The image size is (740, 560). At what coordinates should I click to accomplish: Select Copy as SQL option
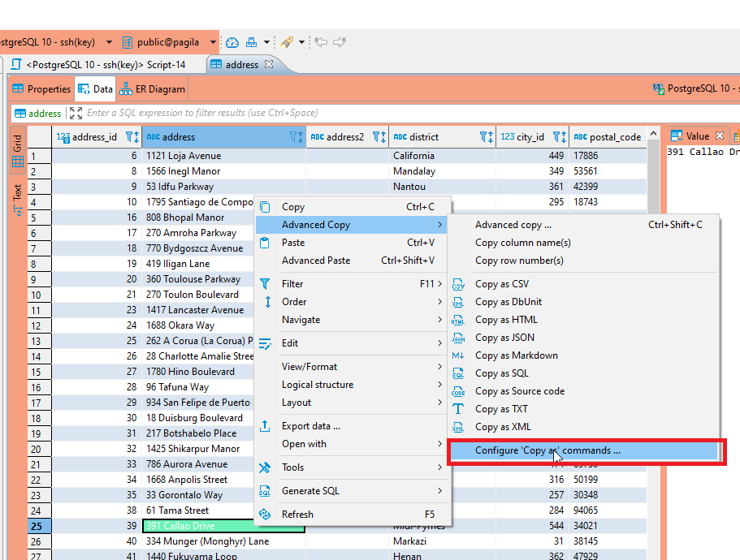[583, 374]
